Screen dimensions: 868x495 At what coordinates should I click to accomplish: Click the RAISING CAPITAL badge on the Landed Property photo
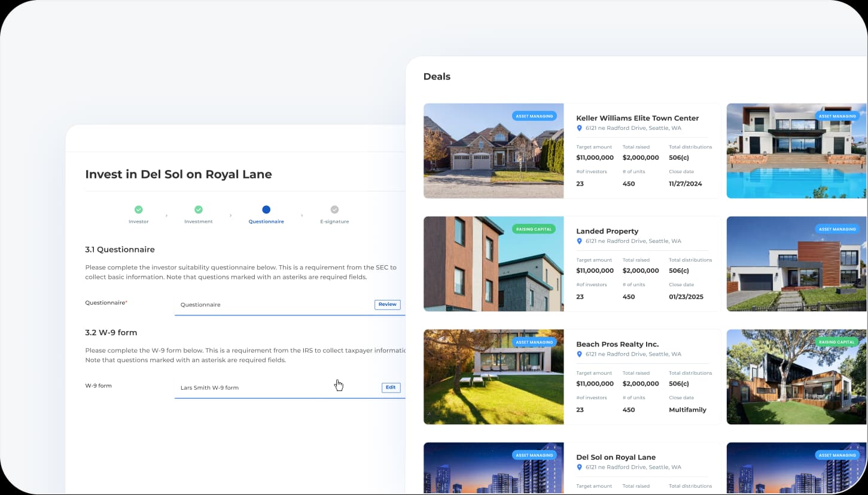click(533, 229)
